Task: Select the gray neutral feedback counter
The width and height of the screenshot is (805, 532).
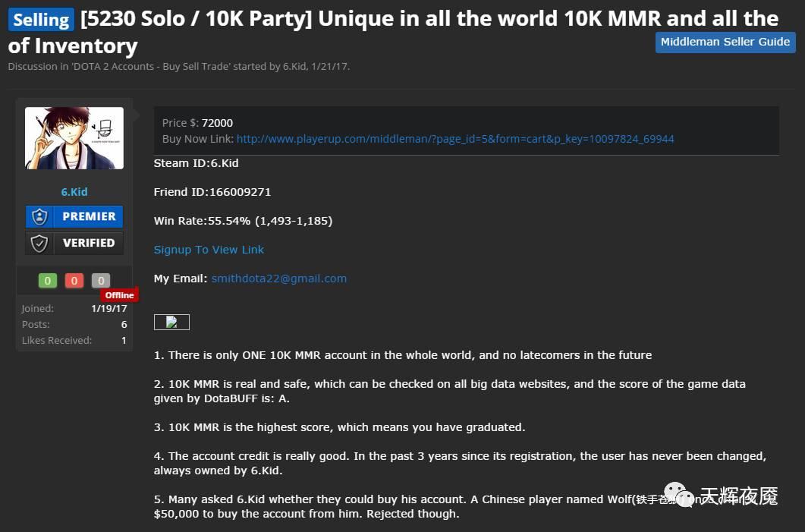Action: [100, 280]
